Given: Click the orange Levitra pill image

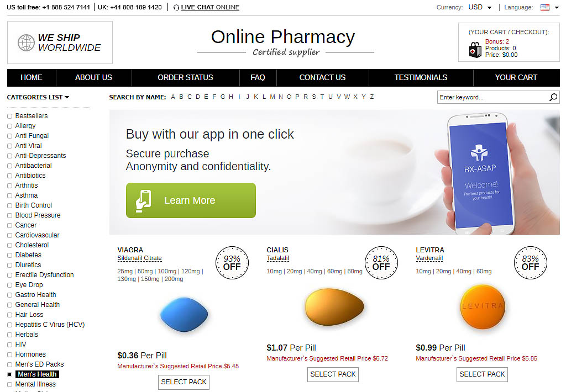Looking at the screenshot, I should pyautogui.click(x=483, y=306).
